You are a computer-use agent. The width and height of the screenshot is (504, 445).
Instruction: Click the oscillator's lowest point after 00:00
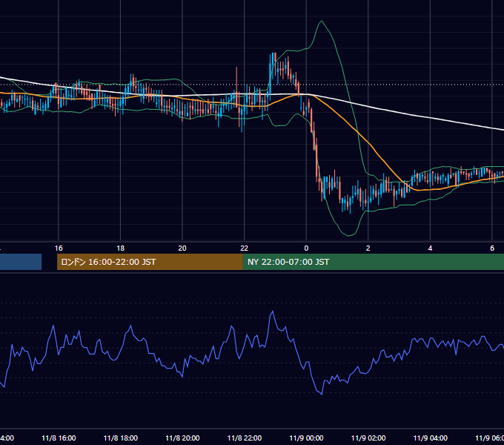coord(322,394)
